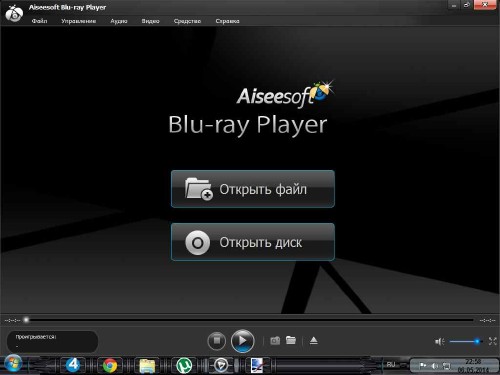This screenshot has height=375, width=500.
Task: Take a snapshot with the camera icon
Action: click(x=275, y=341)
